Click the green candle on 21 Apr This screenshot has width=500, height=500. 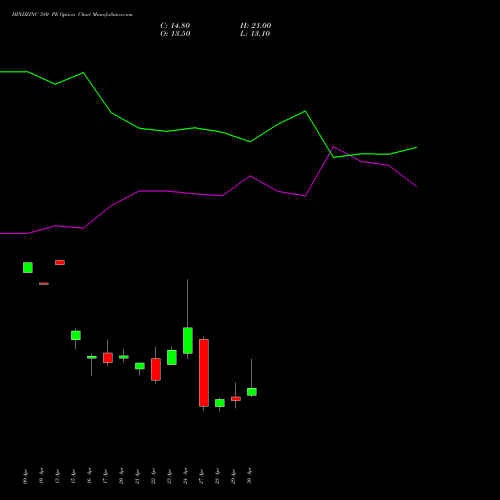tap(140, 366)
